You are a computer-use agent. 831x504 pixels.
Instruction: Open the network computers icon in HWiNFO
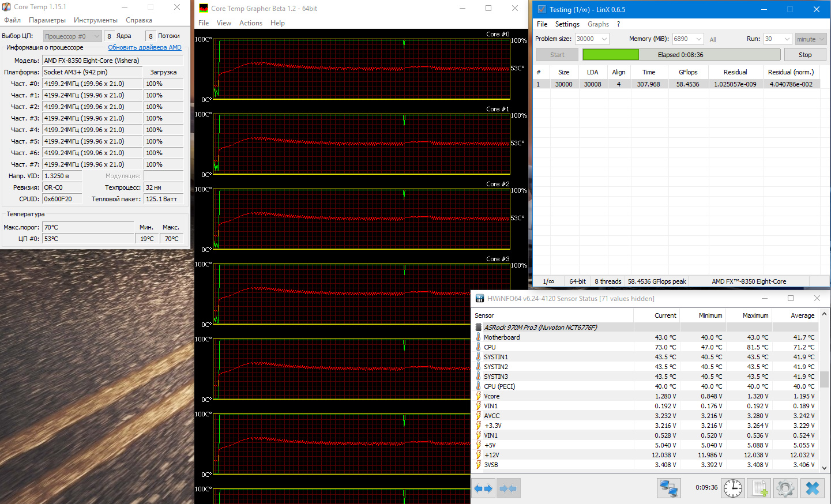pos(669,488)
